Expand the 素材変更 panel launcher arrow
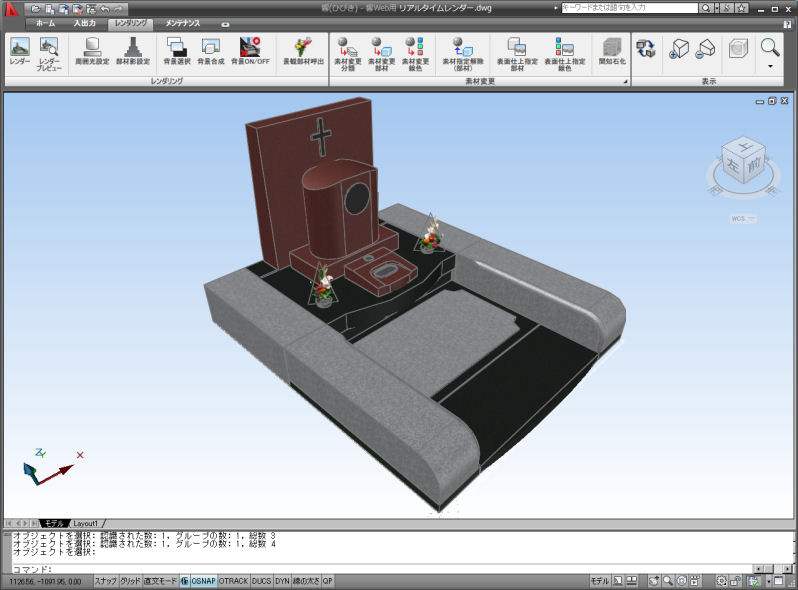Viewport: 798px width, 590px height. pyautogui.click(x=625, y=81)
